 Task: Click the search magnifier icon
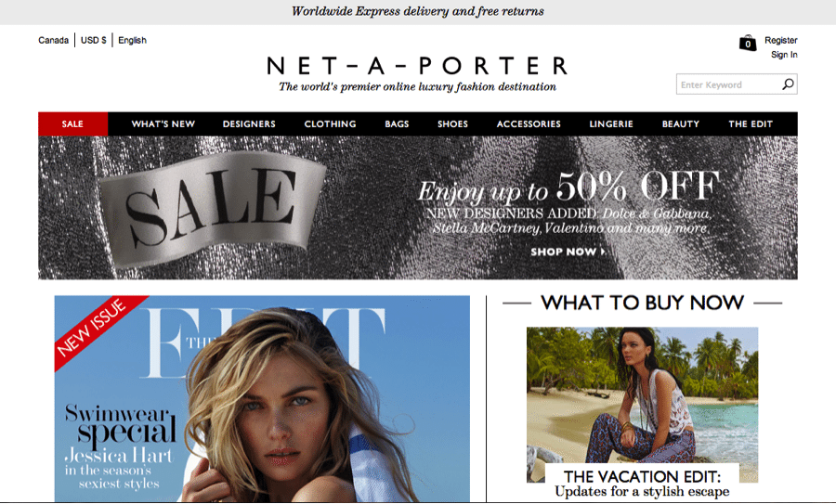[x=788, y=84]
